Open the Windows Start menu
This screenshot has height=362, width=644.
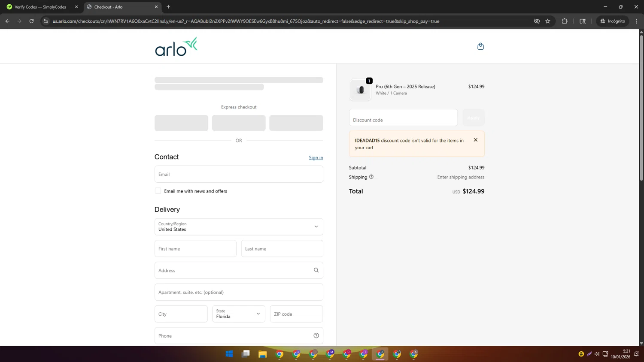229,354
